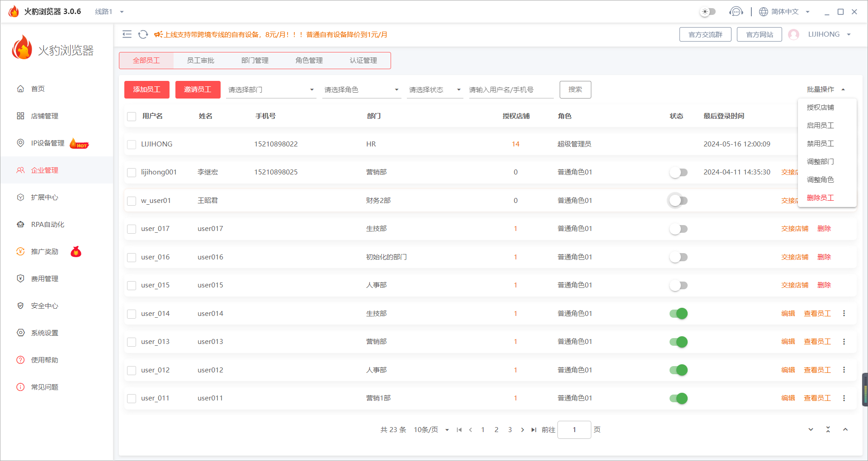The image size is (868, 461).
Task: Select 授权店铺 from batch menu
Action: (x=827, y=108)
